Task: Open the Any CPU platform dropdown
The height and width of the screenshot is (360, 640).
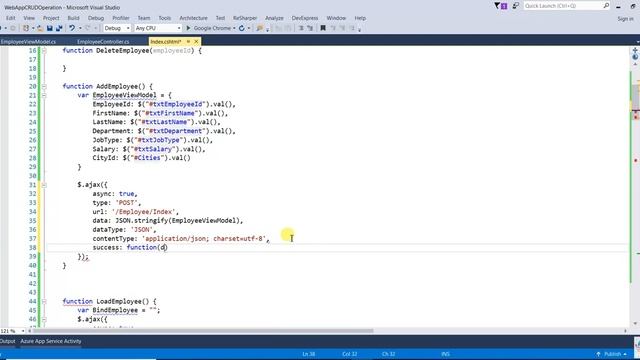Action: (158, 28)
